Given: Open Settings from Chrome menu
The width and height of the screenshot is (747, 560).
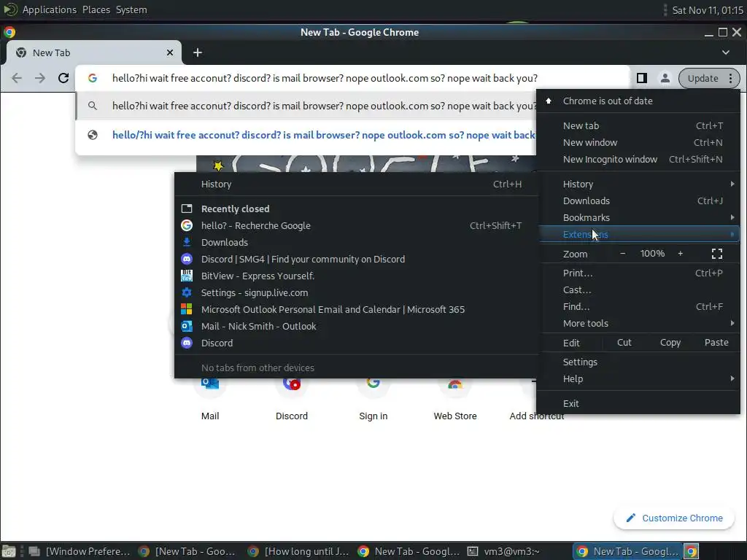Looking at the screenshot, I should click(x=638, y=362).
